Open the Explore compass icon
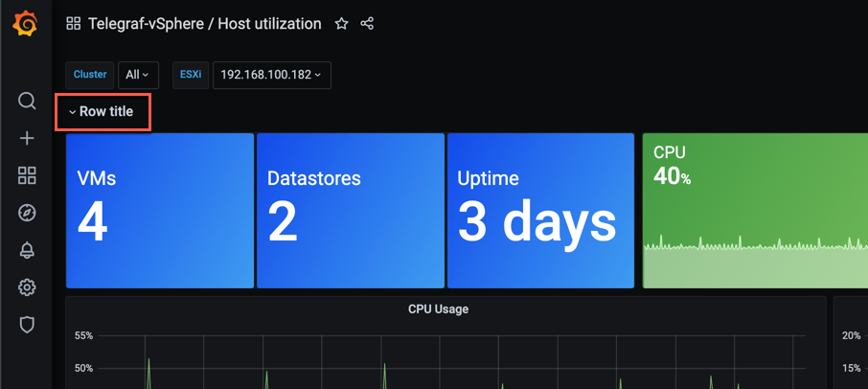The image size is (868, 389). pos(27,213)
